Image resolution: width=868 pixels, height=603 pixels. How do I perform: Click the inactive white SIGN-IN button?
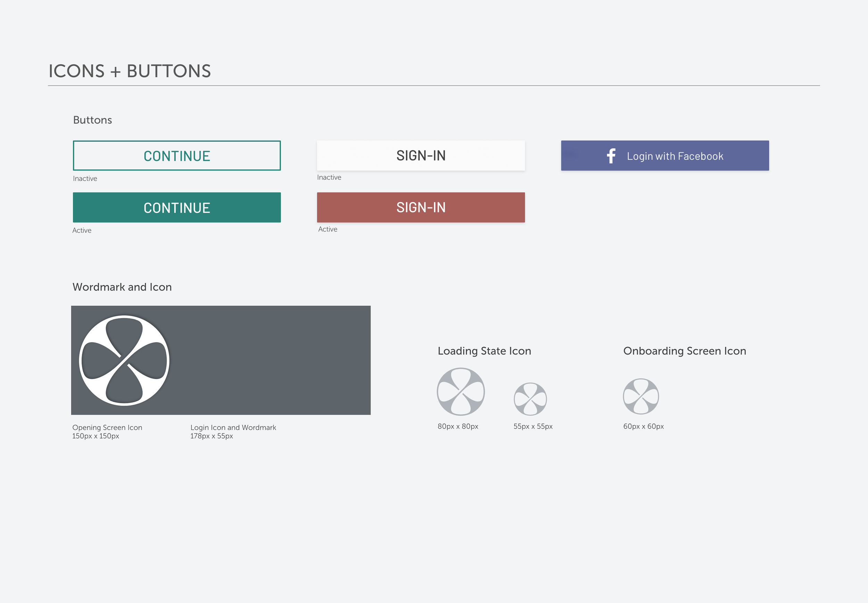coord(421,156)
